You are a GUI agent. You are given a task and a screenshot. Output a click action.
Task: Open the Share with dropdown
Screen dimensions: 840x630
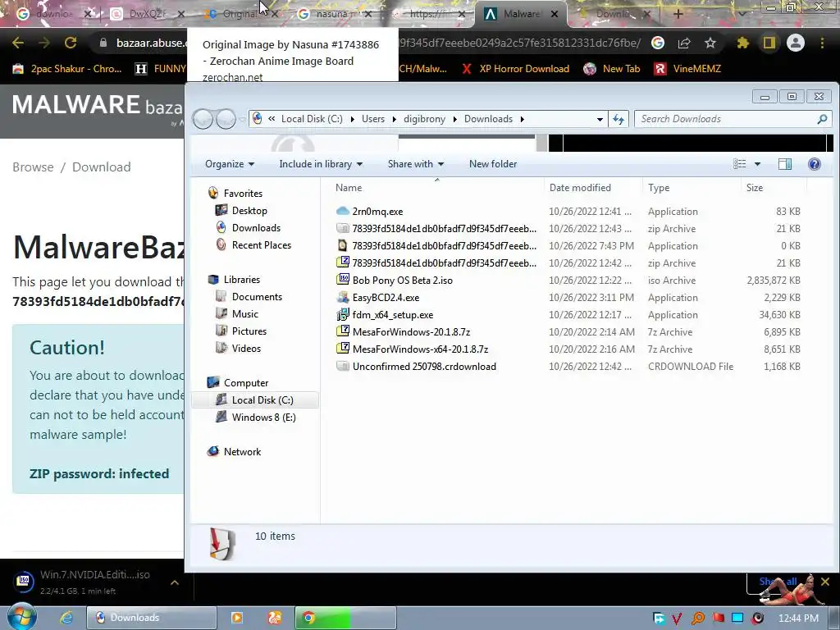point(416,164)
